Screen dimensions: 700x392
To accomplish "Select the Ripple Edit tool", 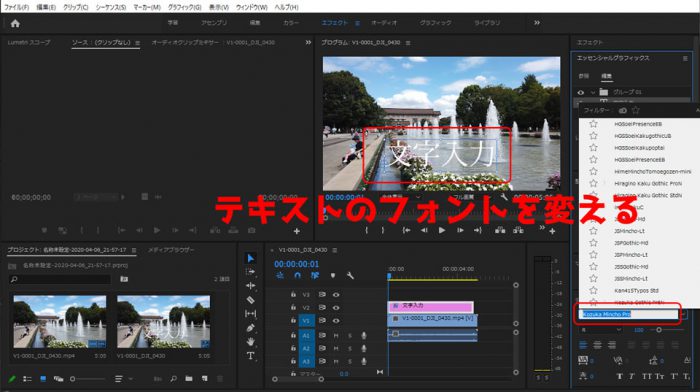I will click(250, 285).
